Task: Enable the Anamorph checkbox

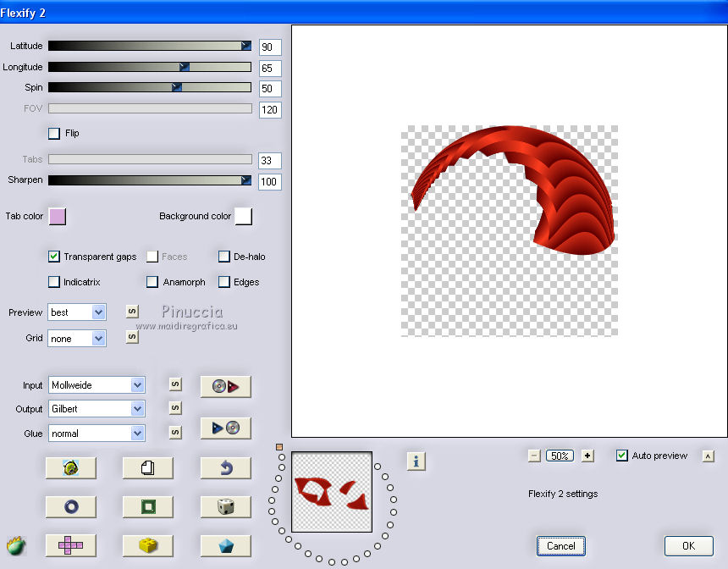Action: pyautogui.click(x=152, y=282)
